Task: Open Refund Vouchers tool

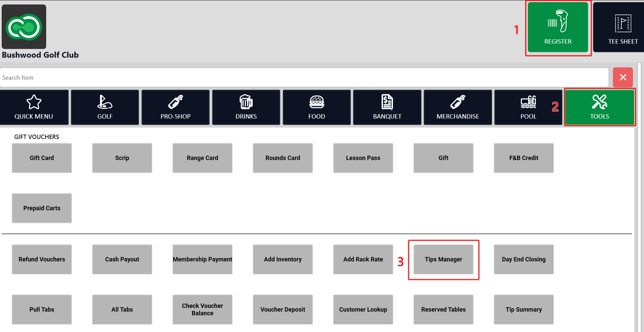Action: [x=42, y=259]
